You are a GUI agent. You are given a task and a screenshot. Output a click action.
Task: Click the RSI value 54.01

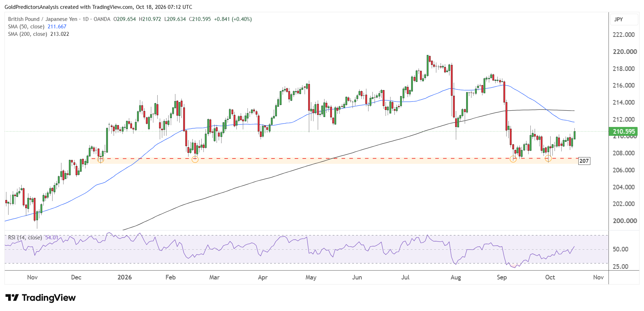51,238
